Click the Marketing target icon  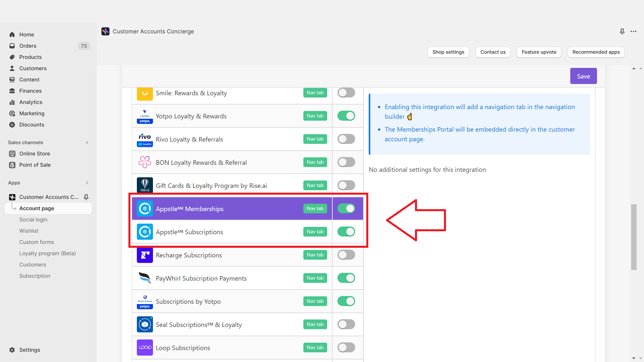coord(12,113)
